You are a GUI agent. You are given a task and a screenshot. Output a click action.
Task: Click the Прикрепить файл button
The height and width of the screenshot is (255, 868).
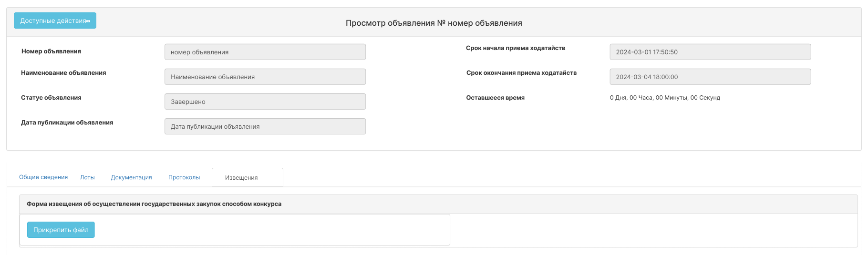[61, 230]
